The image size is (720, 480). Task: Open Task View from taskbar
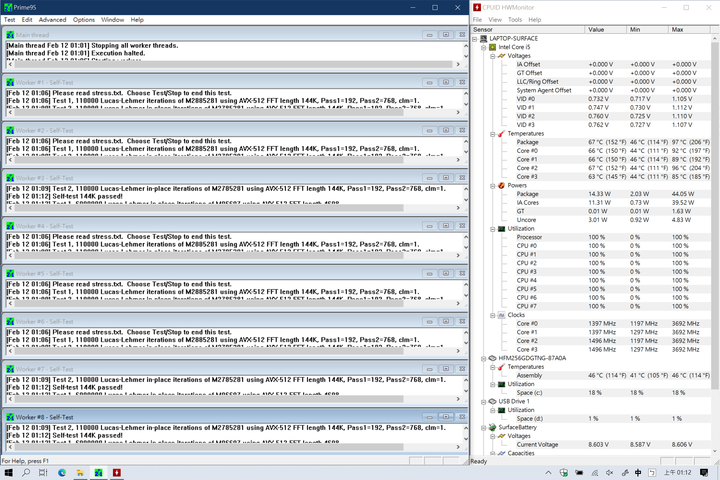tap(43, 473)
